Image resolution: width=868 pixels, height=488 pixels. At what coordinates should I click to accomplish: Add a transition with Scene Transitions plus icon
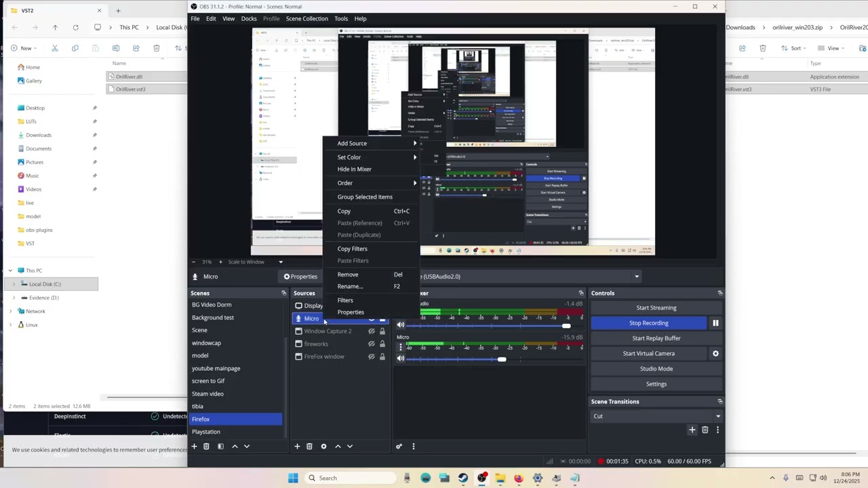pos(692,430)
